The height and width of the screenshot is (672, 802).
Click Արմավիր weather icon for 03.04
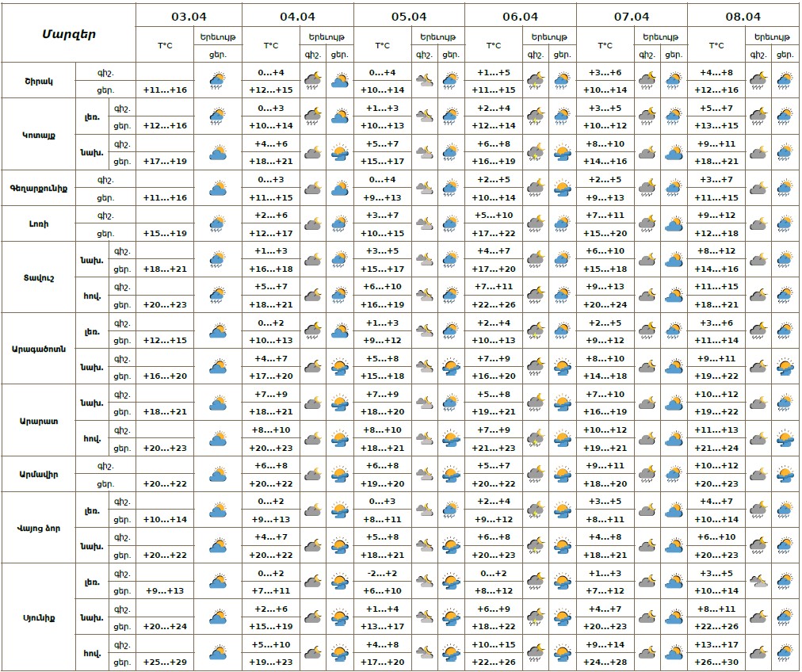click(x=218, y=475)
